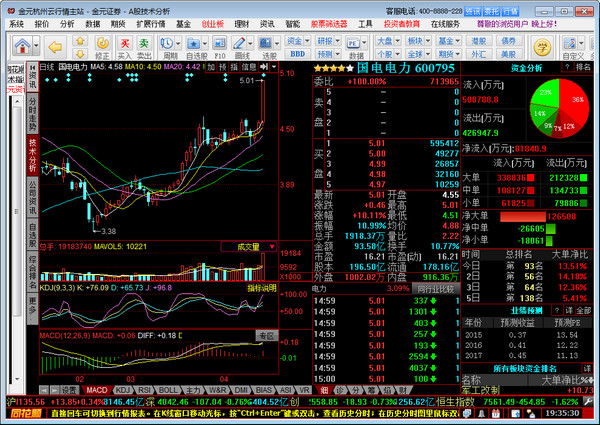Click the 周期 clock icon
The width and height of the screenshot is (600, 425).
tap(167, 43)
